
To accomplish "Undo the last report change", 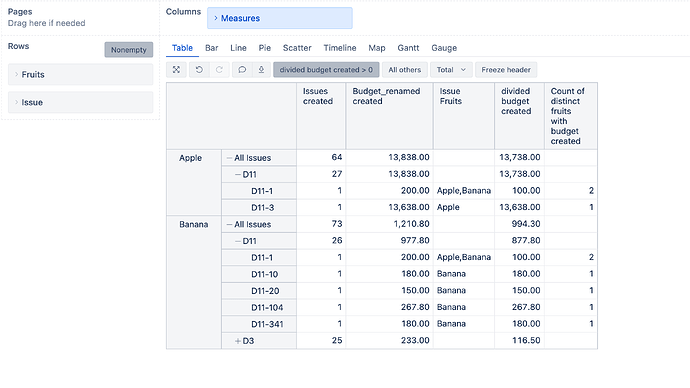I will [199, 70].
